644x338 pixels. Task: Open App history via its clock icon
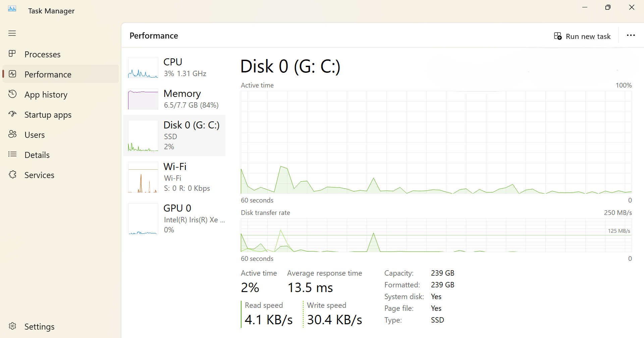(12, 94)
